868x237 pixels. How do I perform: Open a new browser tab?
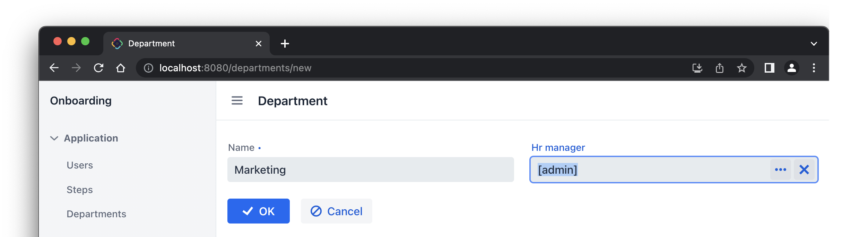[285, 44]
